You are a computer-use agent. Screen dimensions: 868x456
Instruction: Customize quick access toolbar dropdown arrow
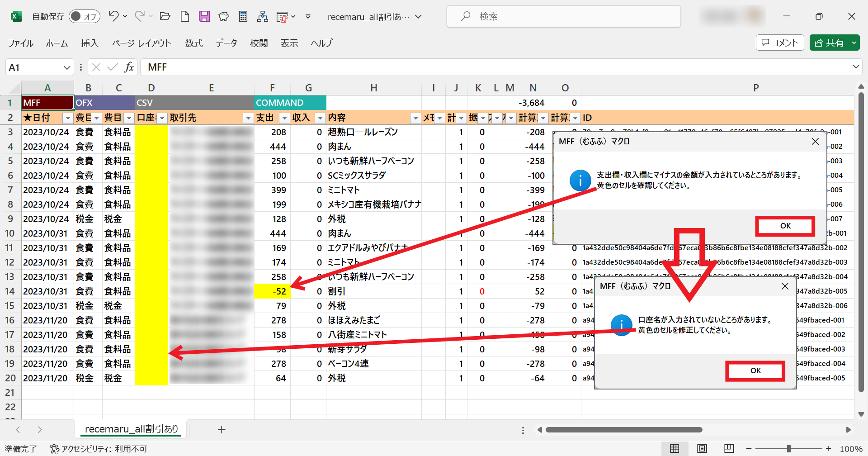pos(308,17)
